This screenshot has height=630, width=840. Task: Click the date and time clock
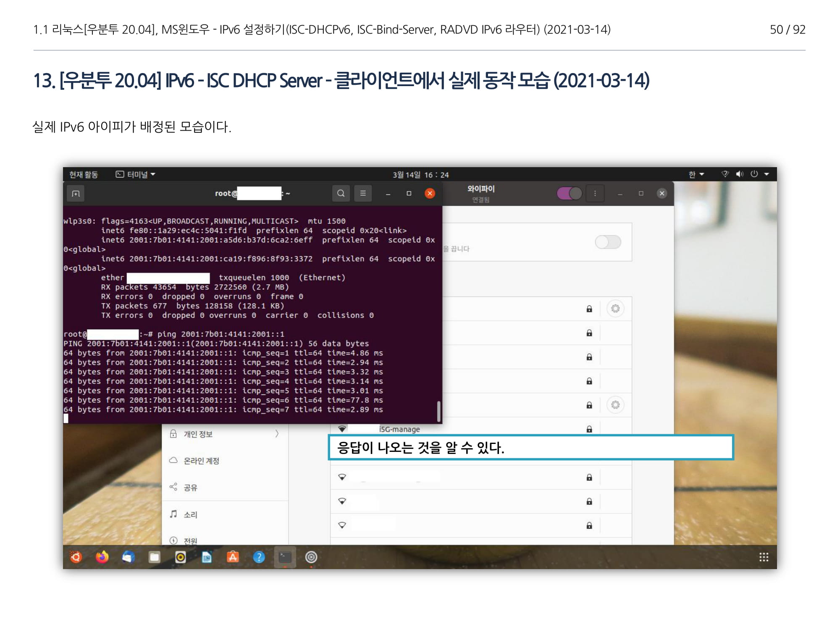coord(420,175)
